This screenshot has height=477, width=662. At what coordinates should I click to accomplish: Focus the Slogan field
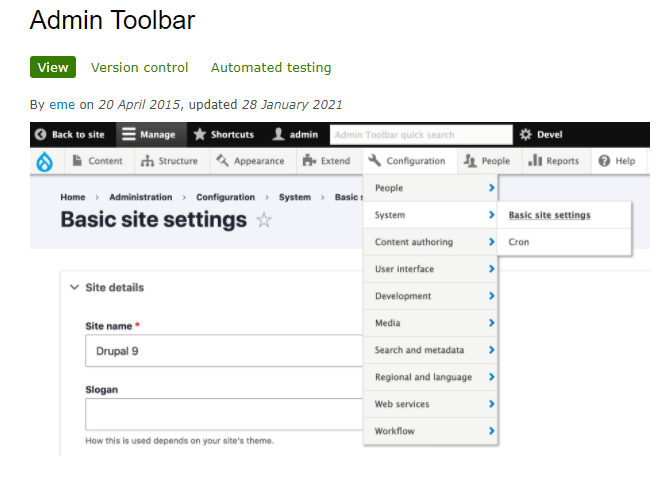tap(224, 414)
